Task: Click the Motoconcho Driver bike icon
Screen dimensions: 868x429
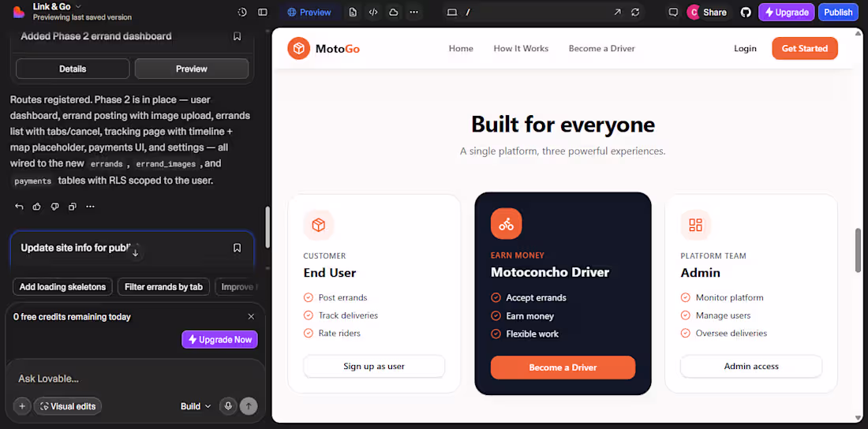Action: pos(506,224)
